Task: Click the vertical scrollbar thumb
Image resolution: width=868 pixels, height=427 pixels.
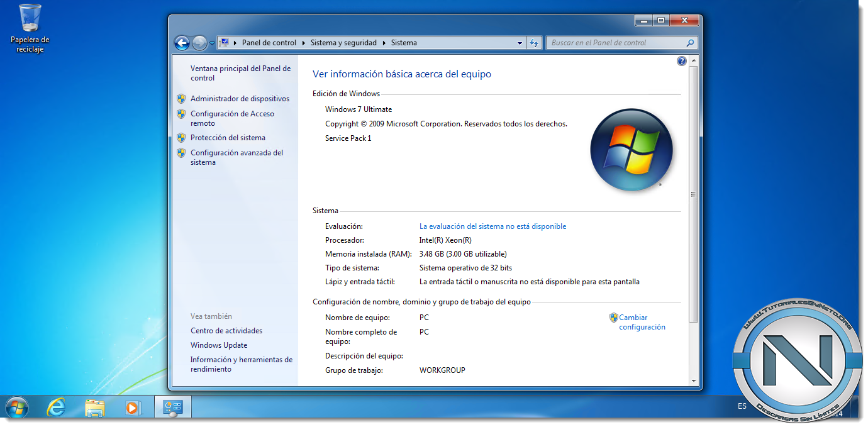Action: point(694,194)
